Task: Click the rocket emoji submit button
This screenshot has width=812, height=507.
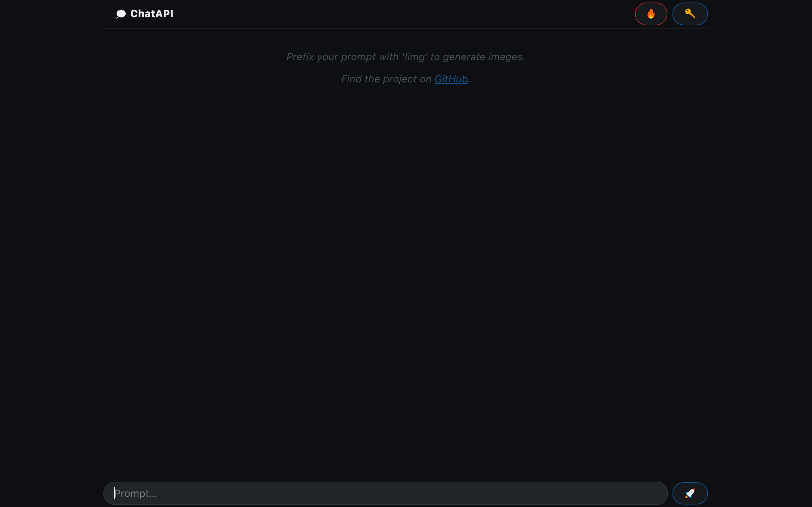Action: (x=690, y=493)
